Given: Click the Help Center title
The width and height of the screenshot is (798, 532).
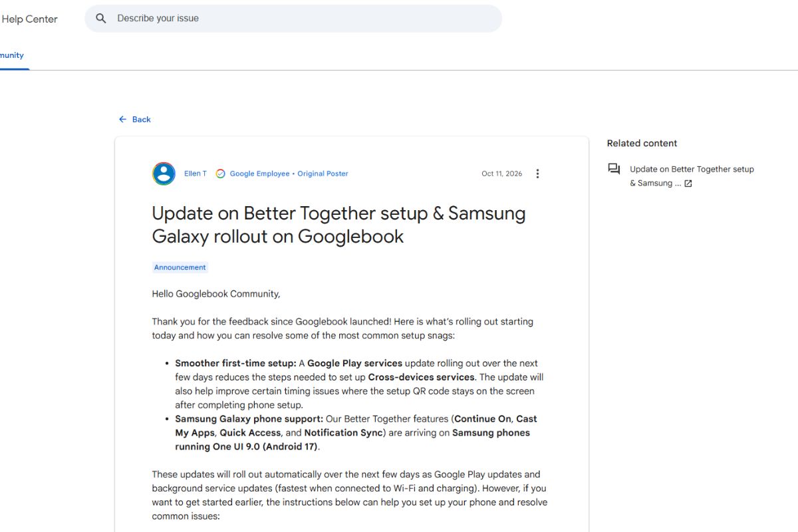Looking at the screenshot, I should (29, 19).
